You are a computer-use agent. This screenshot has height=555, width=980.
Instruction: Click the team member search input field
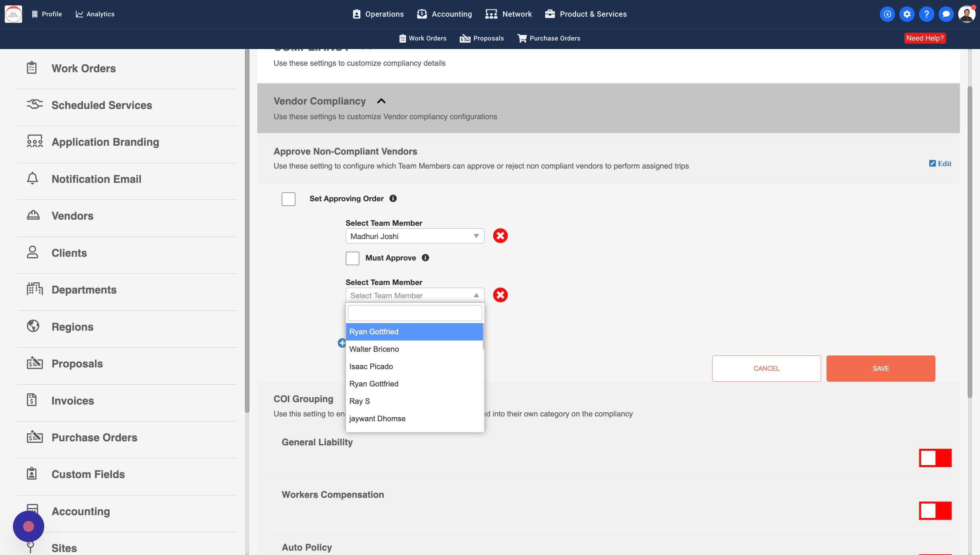(415, 313)
